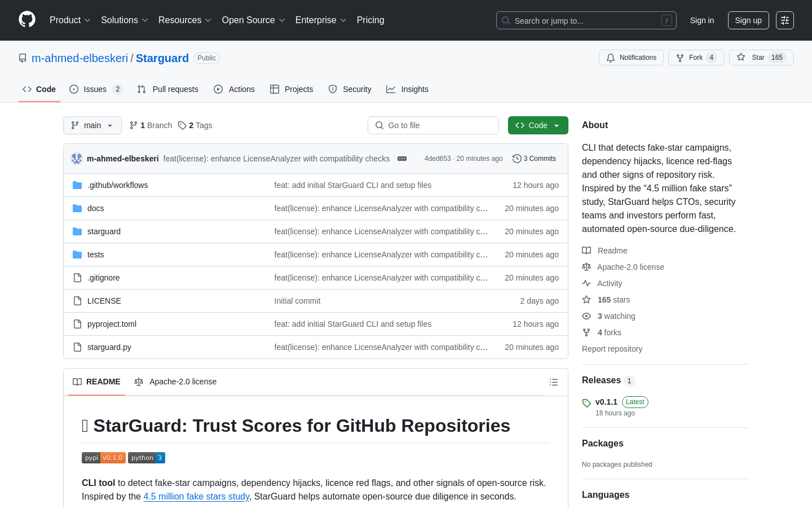Open the starguard.py file
The image size is (812, 508).
109,347
